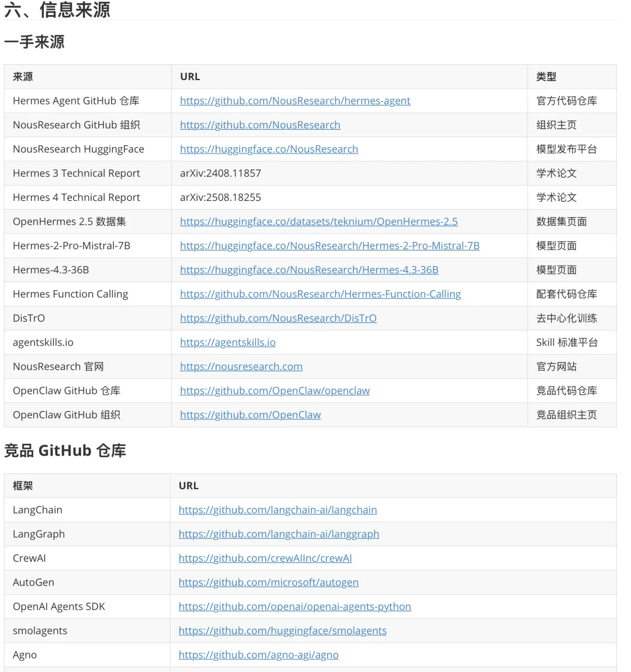The height and width of the screenshot is (672, 631).
Task: Open the hermes-agent GitHub repository link
Action: (295, 101)
